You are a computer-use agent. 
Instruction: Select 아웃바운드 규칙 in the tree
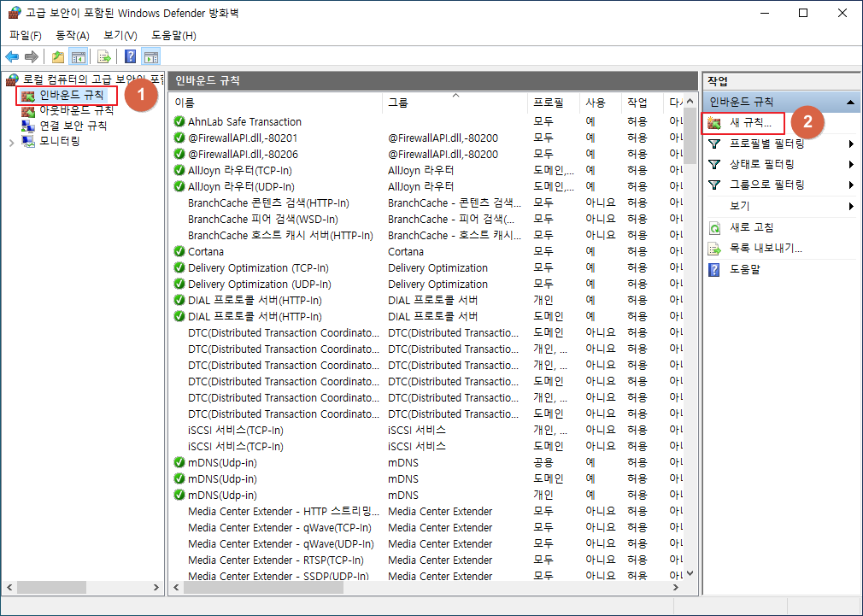click(x=77, y=111)
